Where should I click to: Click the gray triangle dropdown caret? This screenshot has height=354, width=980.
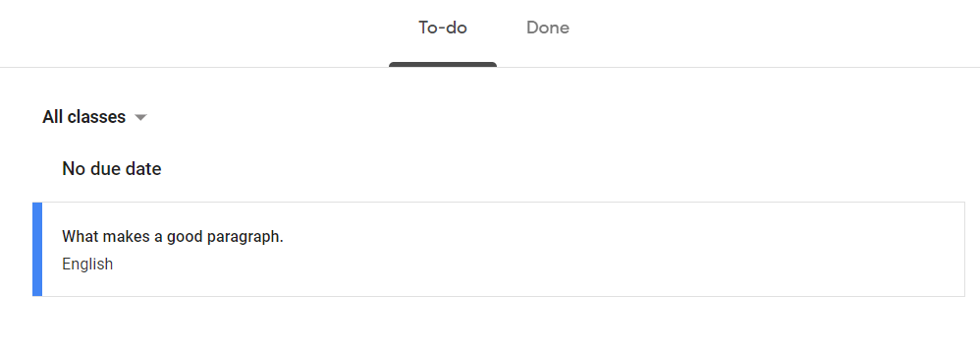point(140,118)
